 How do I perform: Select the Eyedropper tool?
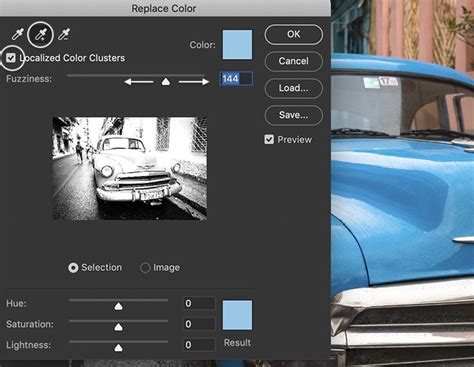[18, 34]
